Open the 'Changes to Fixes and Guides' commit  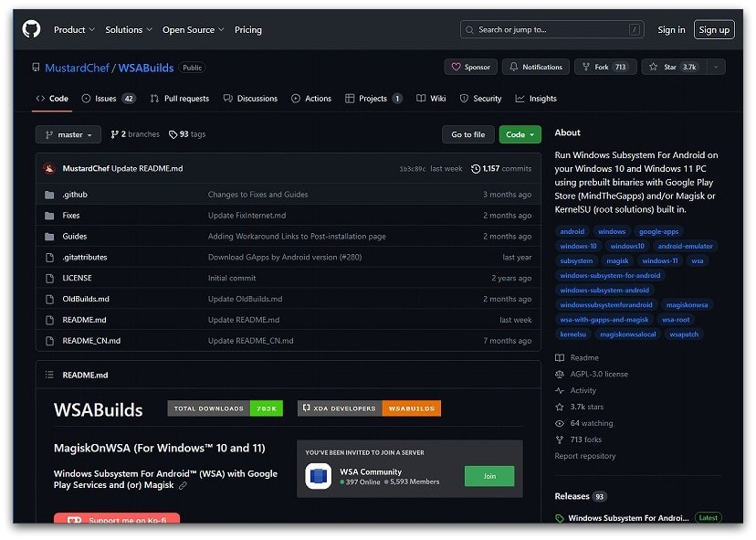tap(258, 195)
